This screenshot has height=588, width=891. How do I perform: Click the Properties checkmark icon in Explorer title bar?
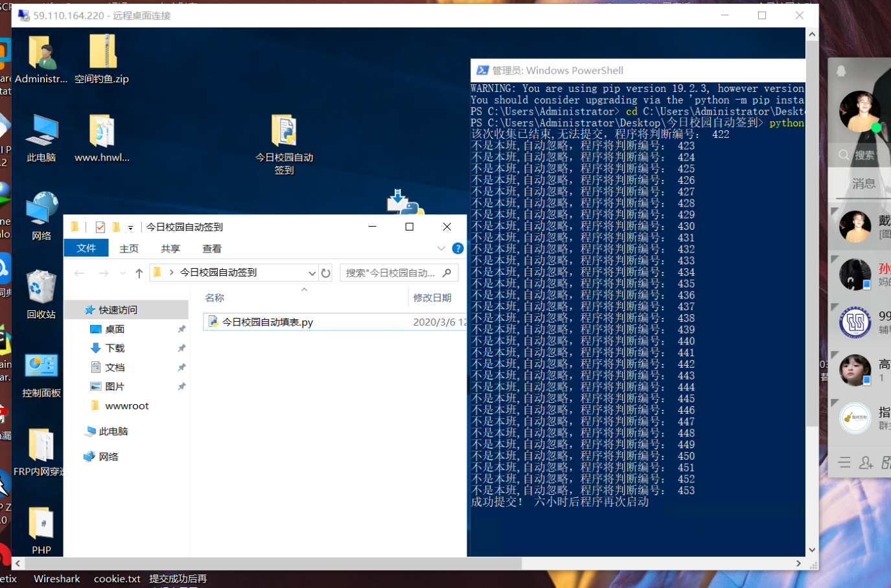click(x=100, y=227)
